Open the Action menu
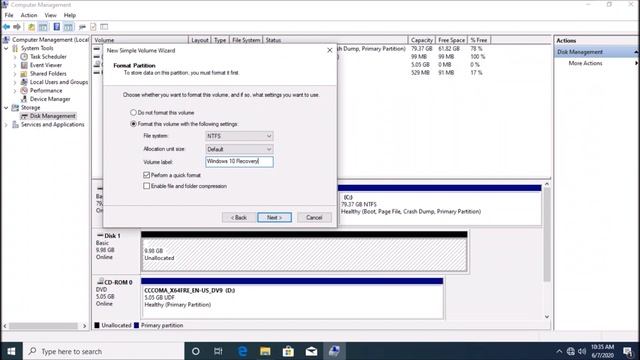Screen dimensions: 640x360 click(29, 15)
